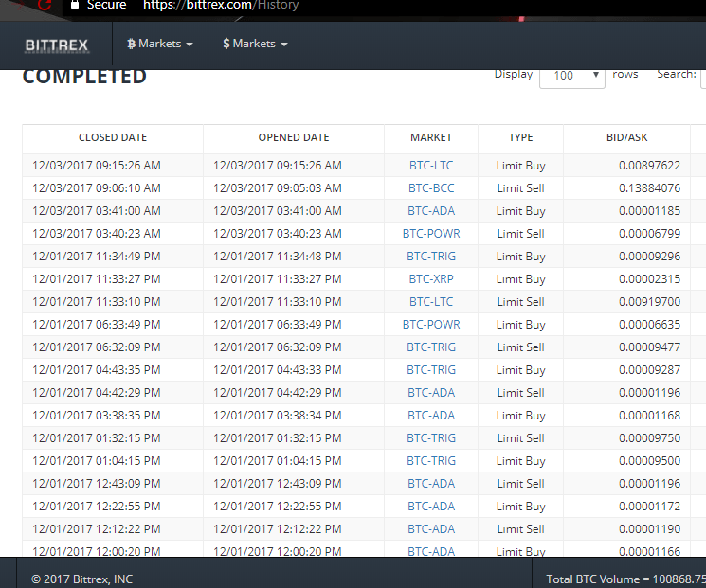The width and height of the screenshot is (706, 588).
Task: Sort by the Market column header
Action: (x=431, y=137)
